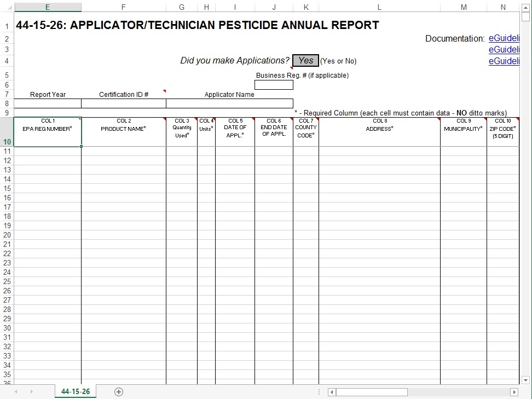532x399 pixels.
Task: Click the Did you make Applications? text
Action: 234,60
